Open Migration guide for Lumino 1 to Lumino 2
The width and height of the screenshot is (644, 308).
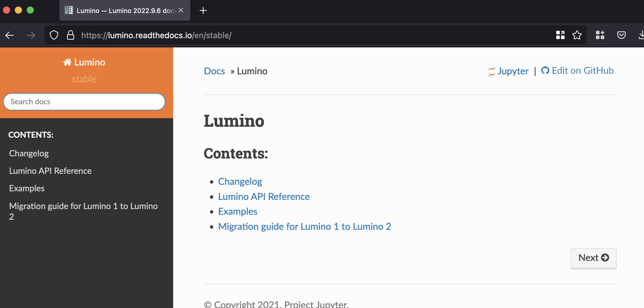305,226
